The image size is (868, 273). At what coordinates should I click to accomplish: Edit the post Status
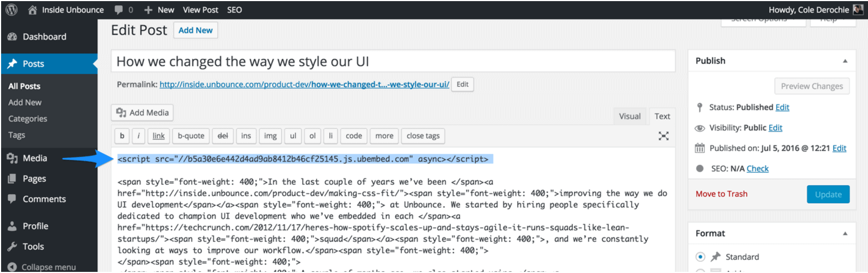pos(782,107)
